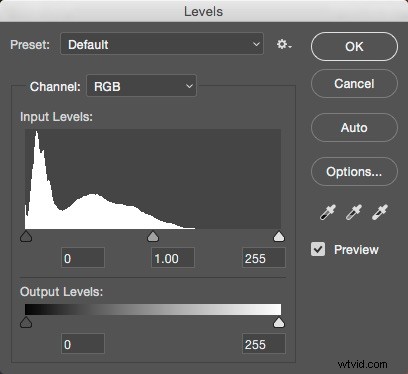Click the Output Levels label
408x374 pixels.
coord(62,292)
